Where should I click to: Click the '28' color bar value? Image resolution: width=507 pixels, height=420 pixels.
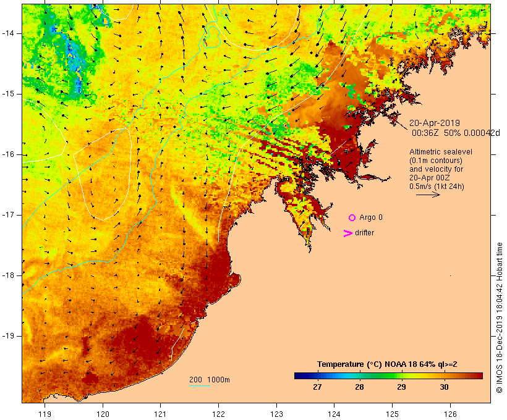360,387
